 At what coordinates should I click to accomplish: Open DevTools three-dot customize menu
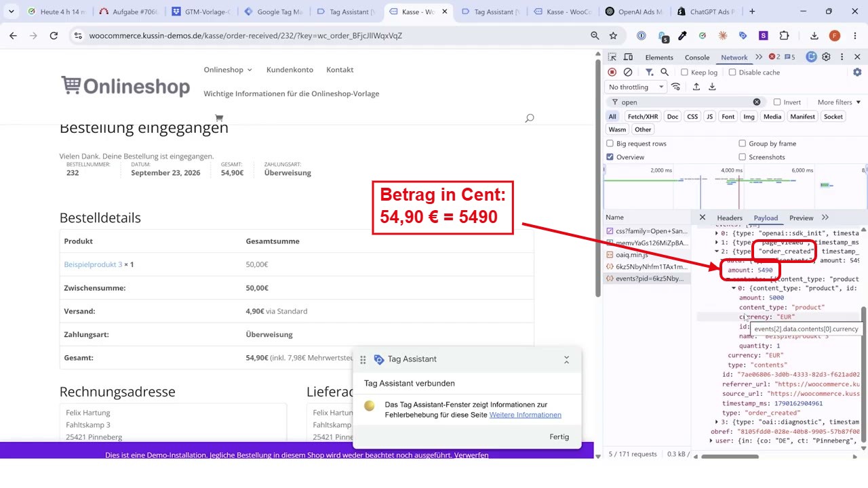pos(842,57)
